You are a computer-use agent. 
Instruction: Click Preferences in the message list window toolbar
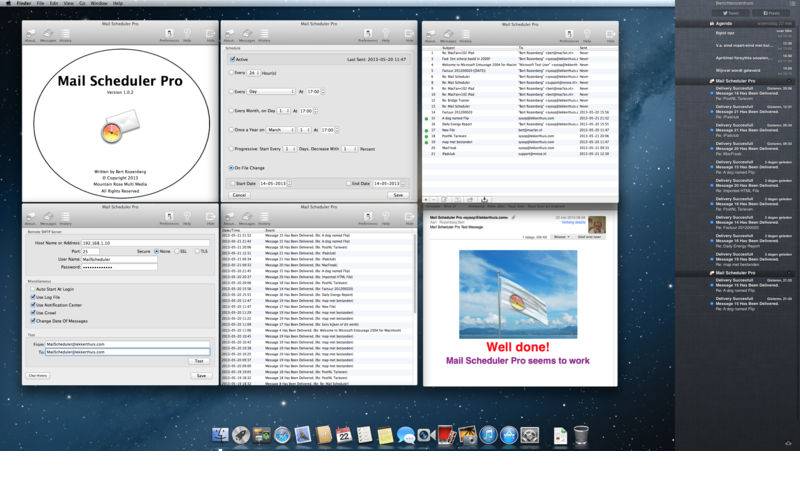coord(569,36)
